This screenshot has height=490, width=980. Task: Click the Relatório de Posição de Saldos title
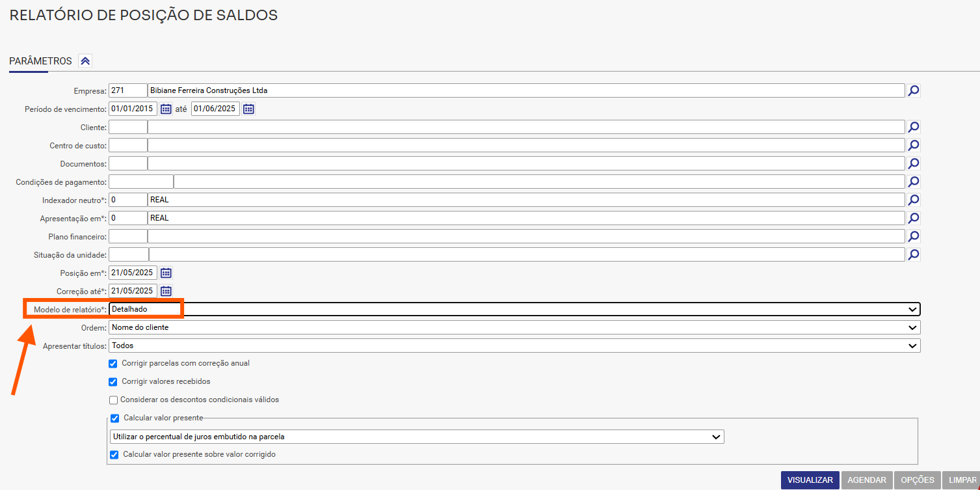pyautogui.click(x=144, y=15)
